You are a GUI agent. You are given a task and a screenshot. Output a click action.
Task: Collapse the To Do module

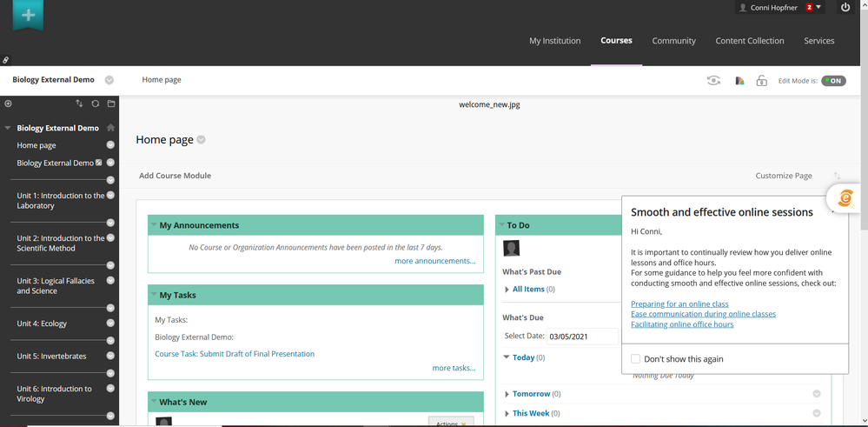tap(501, 225)
